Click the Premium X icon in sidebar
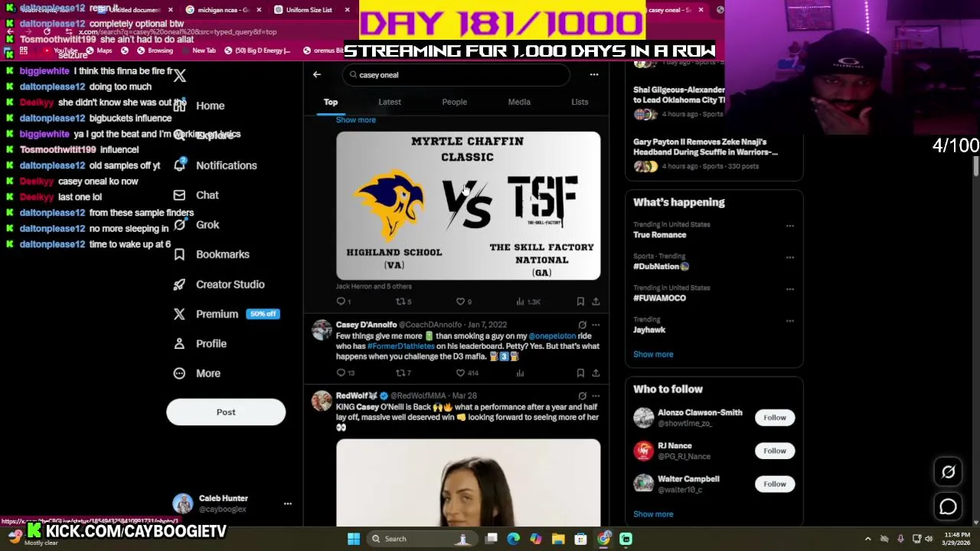Viewport: 980px width, 551px height. (179, 314)
